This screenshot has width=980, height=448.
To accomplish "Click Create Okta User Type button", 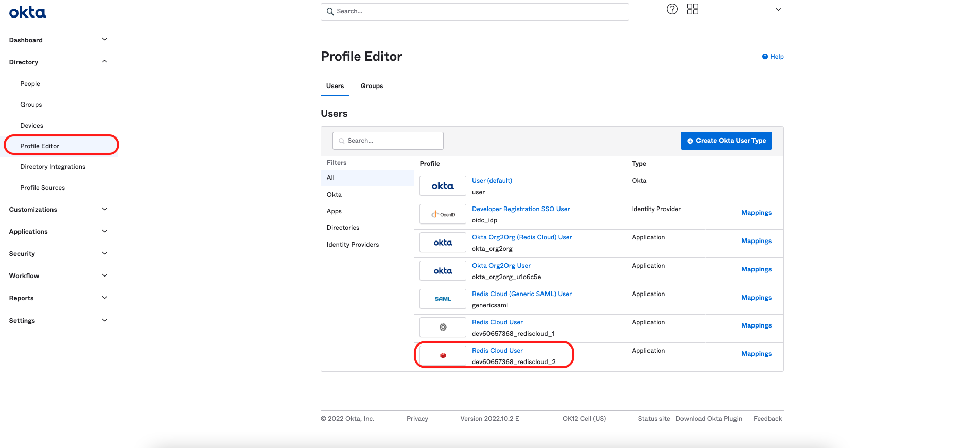I will [x=726, y=141].
